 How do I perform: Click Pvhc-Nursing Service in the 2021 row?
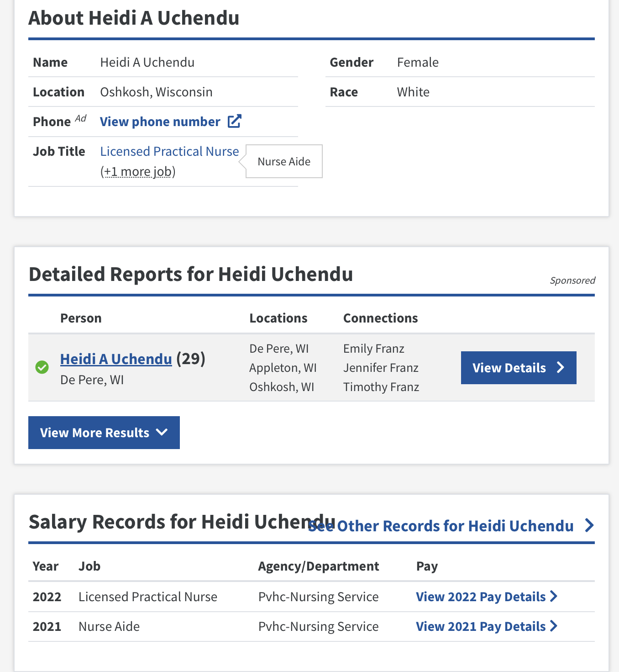[319, 626]
